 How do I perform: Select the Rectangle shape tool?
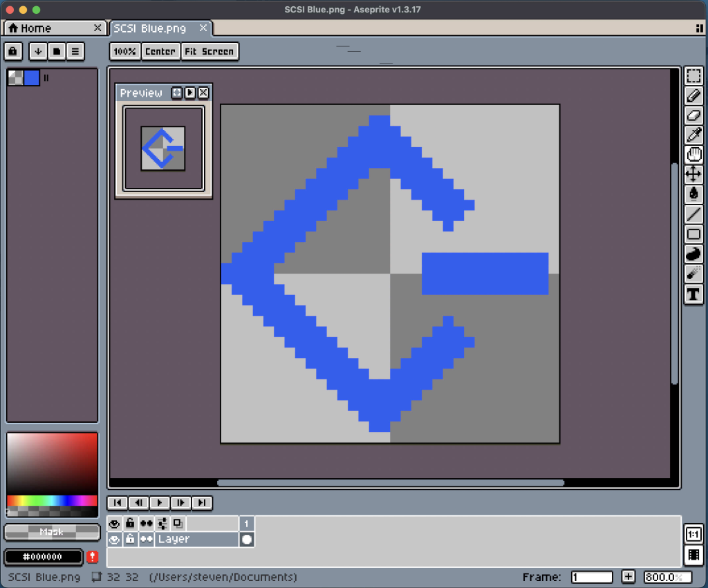pos(693,234)
